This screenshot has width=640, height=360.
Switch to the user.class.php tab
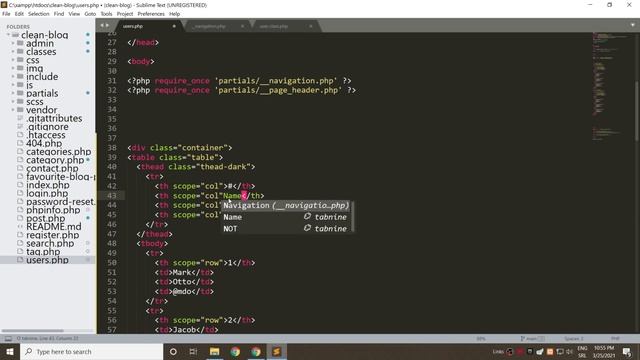tap(273, 26)
